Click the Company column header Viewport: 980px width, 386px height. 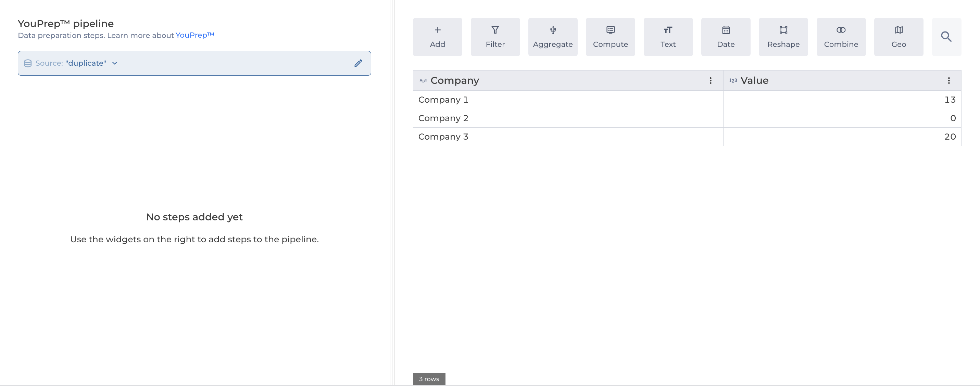[x=455, y=81]
